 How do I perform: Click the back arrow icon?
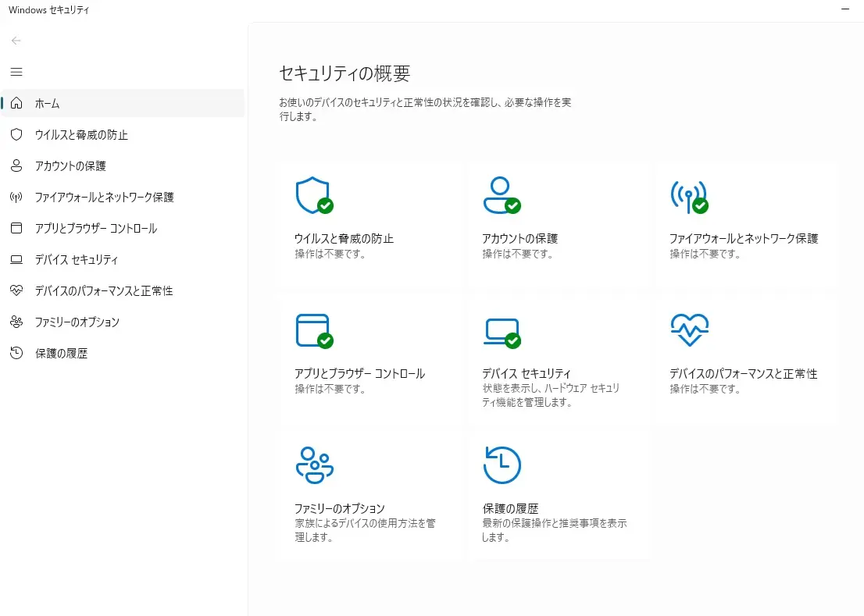point(16,40)
